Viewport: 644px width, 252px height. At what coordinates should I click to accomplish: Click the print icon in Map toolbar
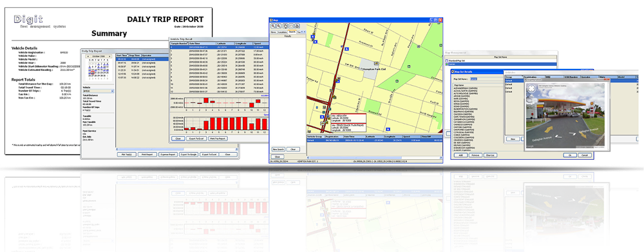(x=297, y=26)
